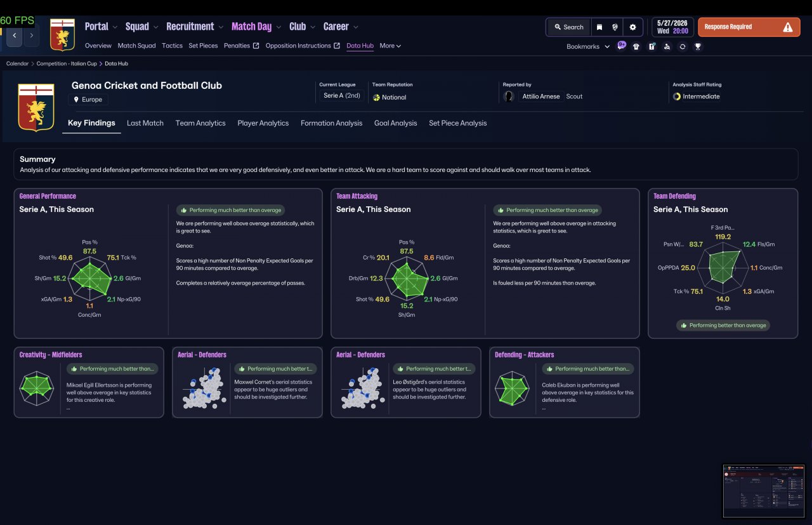Screen dimensions: 812x525
Task: Click the National reputation icon
Action: tap(376, 97)
